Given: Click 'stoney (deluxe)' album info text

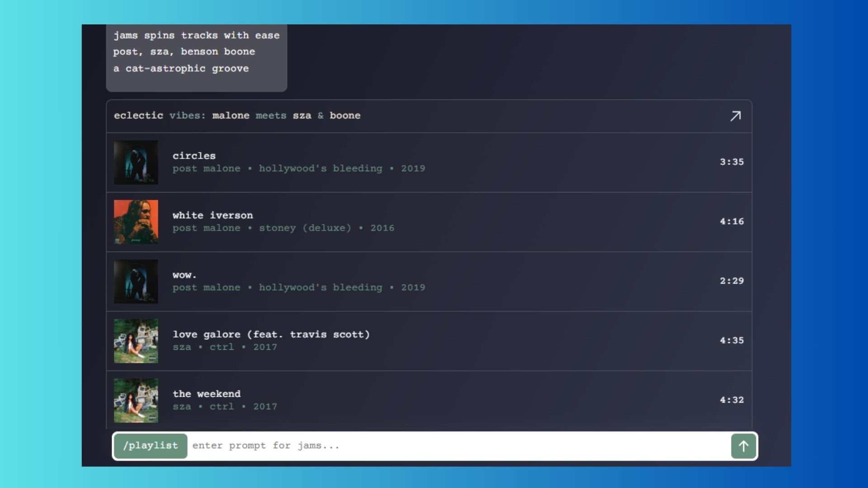Looking at the screenshot, I should coord(305,228).
